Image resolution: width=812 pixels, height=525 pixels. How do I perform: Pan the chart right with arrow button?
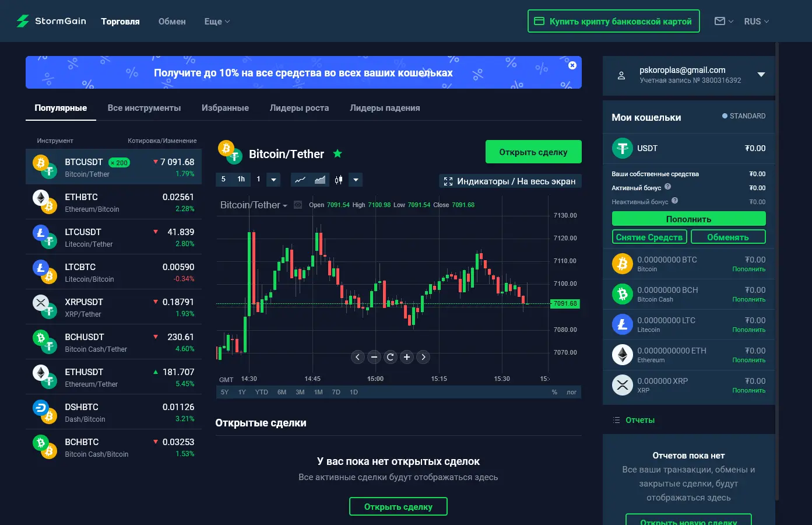coord(423,357)
